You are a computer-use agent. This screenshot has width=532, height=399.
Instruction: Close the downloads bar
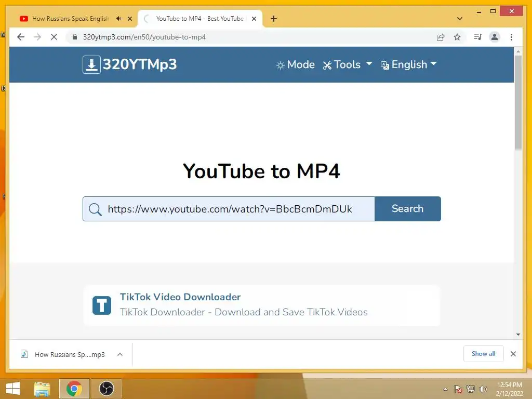(513, 354)
